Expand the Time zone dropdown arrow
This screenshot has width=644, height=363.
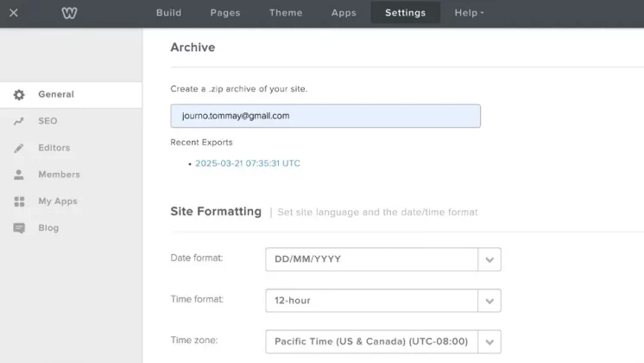(489, 341)
